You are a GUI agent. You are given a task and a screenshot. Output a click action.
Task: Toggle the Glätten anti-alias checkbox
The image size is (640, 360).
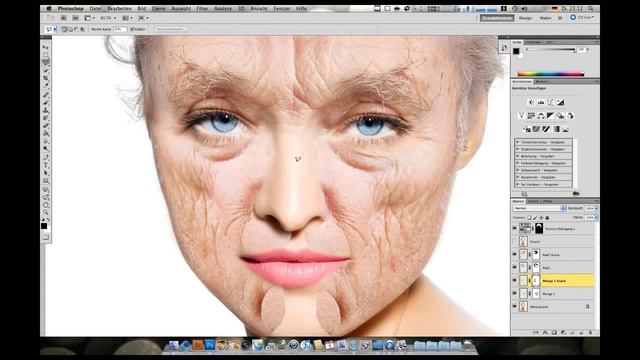coord(132,29)
